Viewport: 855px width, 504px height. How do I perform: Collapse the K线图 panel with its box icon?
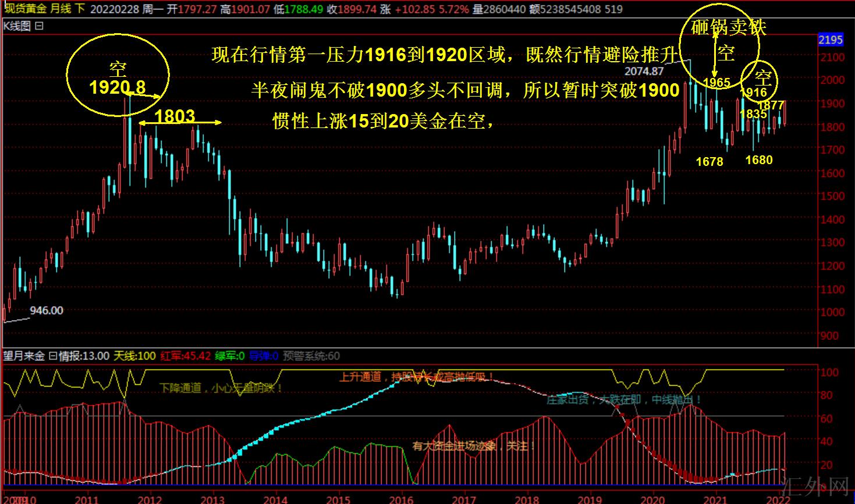tap(39, 26)
